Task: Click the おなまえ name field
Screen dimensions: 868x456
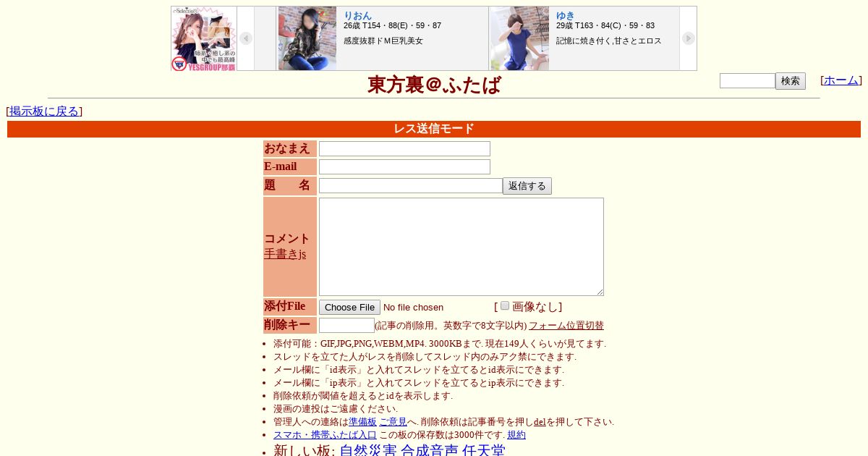Action: pos(404,149)
